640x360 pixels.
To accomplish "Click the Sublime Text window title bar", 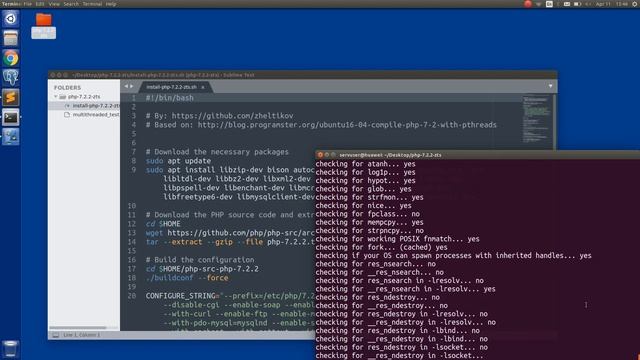I will point(302,75).
